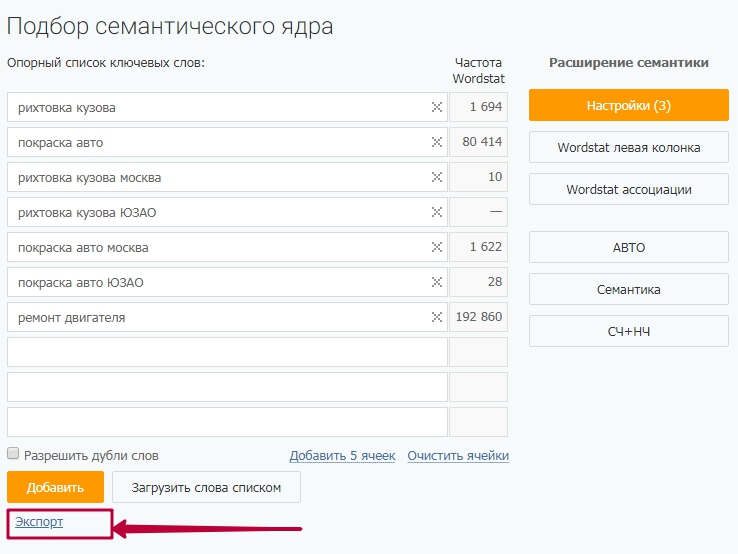Delete 'рихтовка кузова ЮЗАО' using X icon
738x554 pixels.
coord(436,212)
